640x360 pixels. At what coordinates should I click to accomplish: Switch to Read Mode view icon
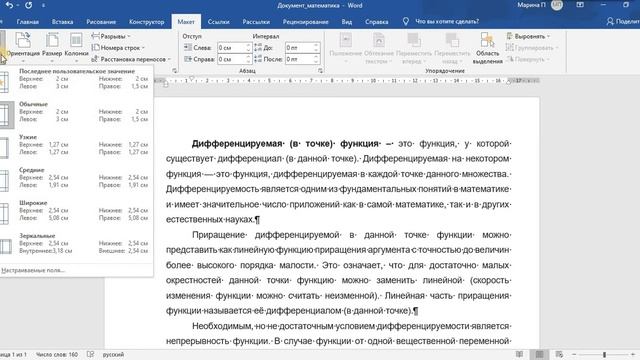pyautogui.click(x=519, y=354)
